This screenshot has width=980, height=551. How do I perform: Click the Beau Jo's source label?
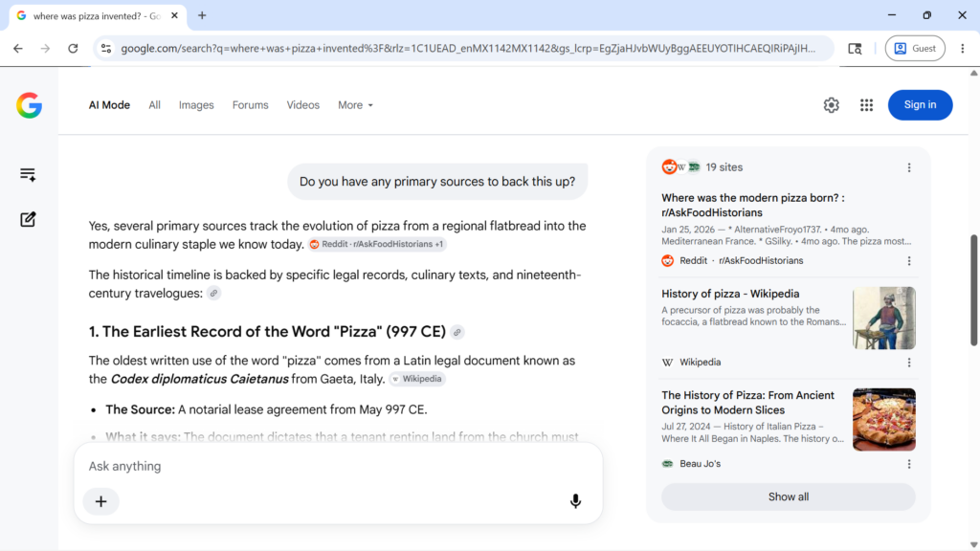coord(700,464)
